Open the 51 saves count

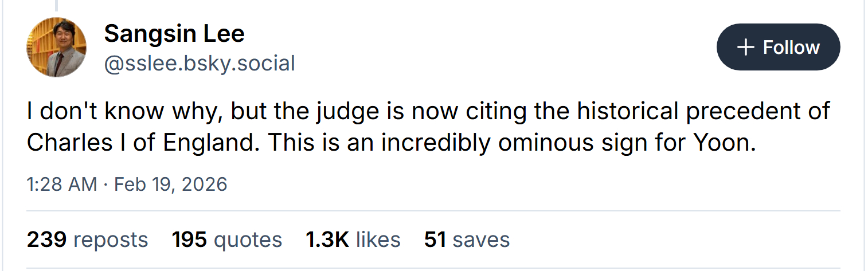467,239
